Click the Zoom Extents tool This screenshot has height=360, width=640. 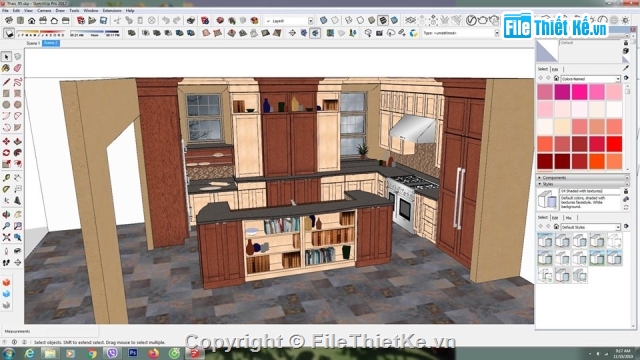click(x=6, y=237)
